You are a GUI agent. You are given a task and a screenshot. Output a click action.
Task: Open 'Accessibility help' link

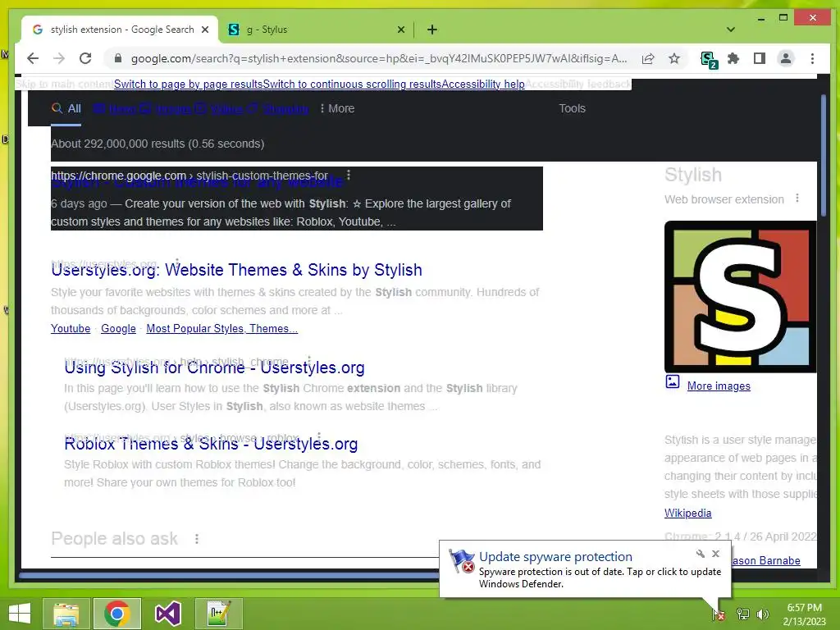pos(483,84)
